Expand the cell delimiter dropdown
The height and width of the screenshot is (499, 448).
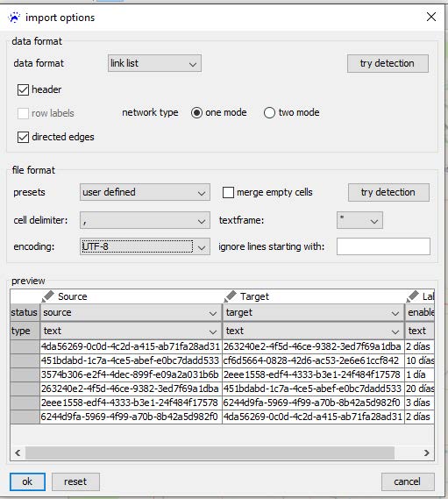[x=145, y=220]
